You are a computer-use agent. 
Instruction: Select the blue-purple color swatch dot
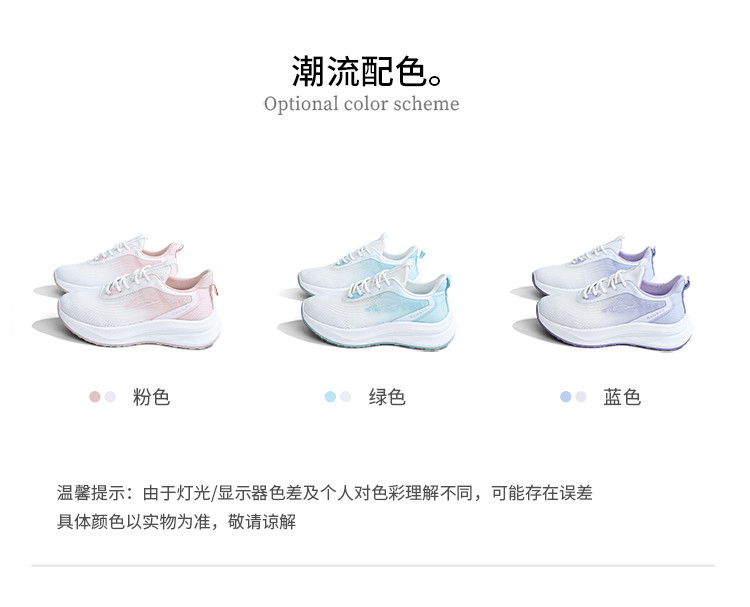coord(566,397)
